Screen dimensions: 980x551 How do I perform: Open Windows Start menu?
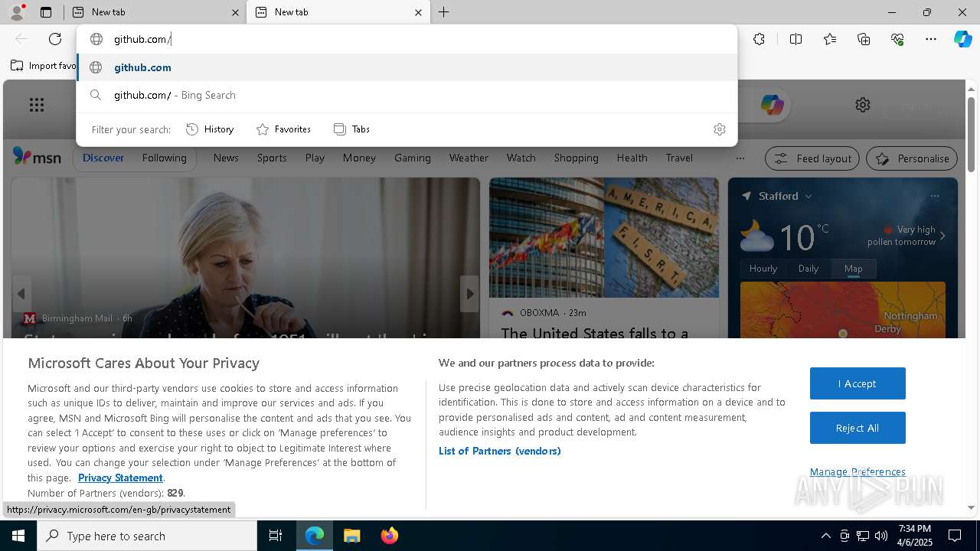(18, 536)
